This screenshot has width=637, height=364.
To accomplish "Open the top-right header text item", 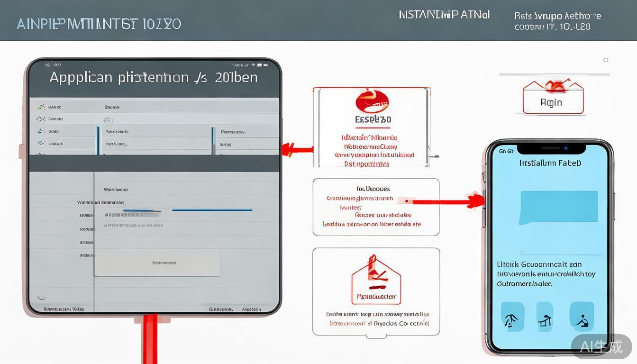I will pos(557,21).
